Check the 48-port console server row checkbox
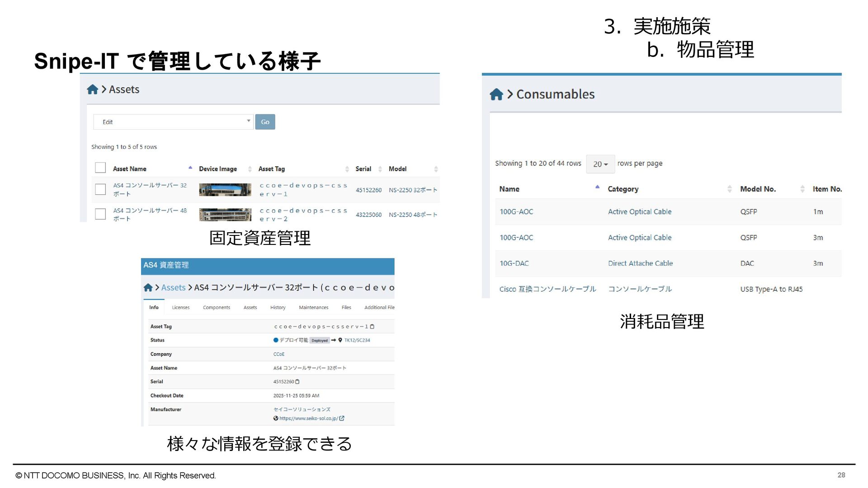 point(100,214)
